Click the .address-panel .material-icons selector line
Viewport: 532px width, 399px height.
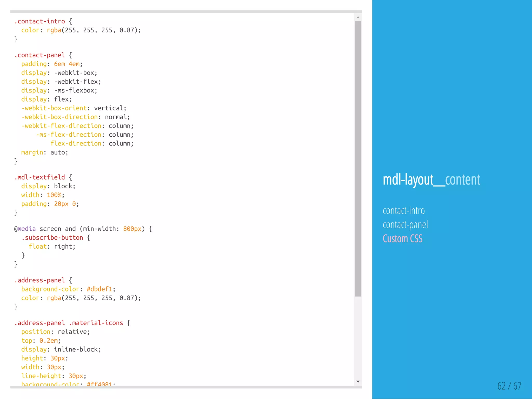click(x=72, y=323)
